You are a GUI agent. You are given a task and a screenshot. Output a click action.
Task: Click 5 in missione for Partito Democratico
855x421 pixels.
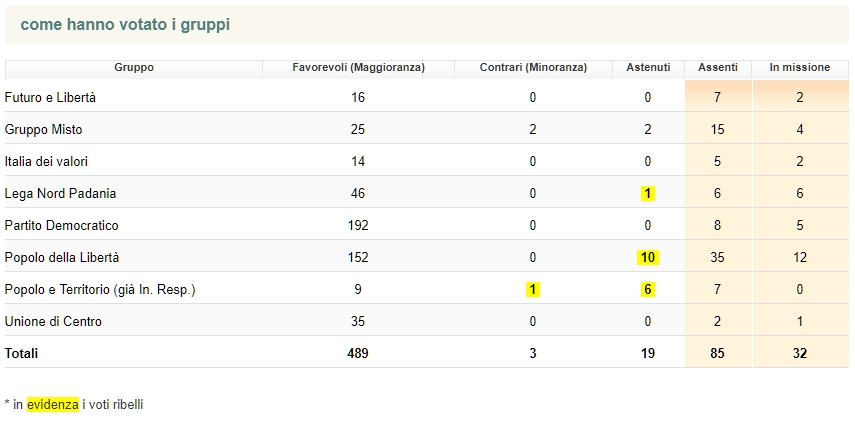(800, 226)
